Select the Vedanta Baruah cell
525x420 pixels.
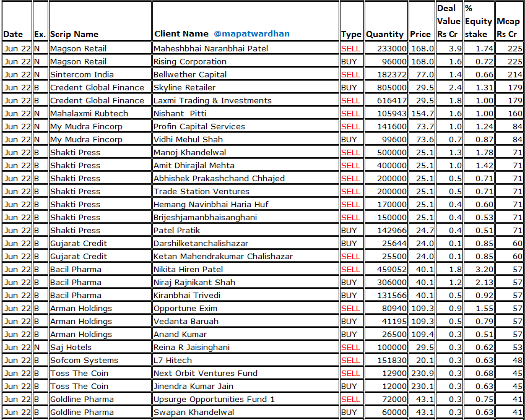pos(245,322)
